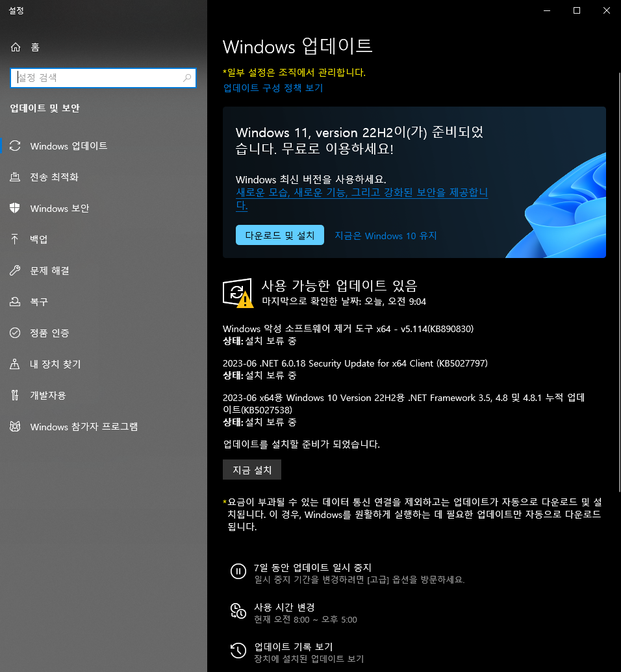Image resolution: width=621 pixels, height=672 pixels.
Task: Click the update status icon with warning triangle
Action: click(x=238, y=293)
